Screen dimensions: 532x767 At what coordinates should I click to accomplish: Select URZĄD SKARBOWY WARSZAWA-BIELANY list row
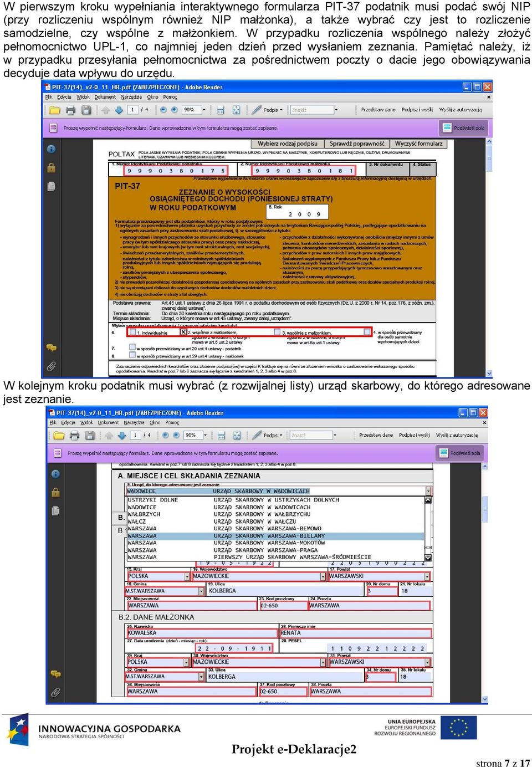pos(275,536)
